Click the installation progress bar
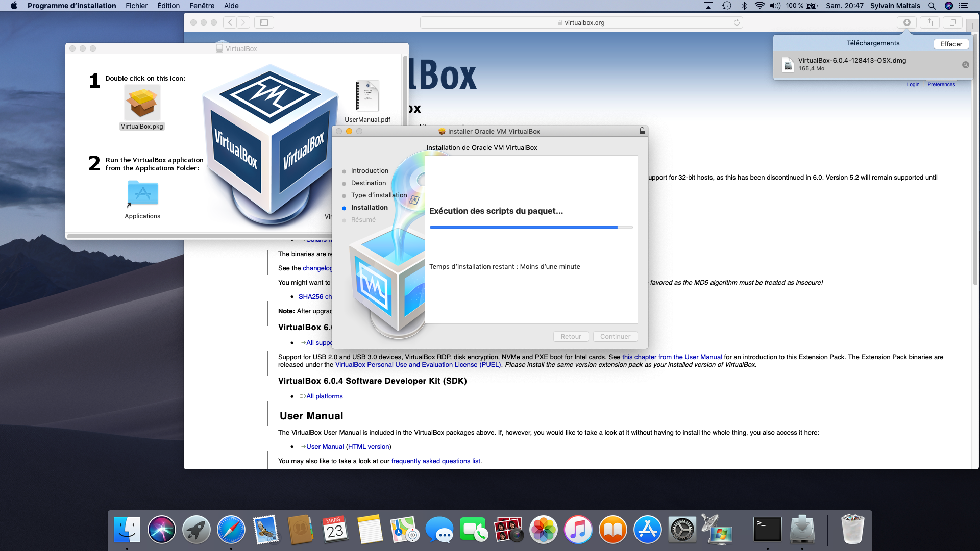Image resolution: width=980 pixels, height=551 pixels. click(531, 228)
